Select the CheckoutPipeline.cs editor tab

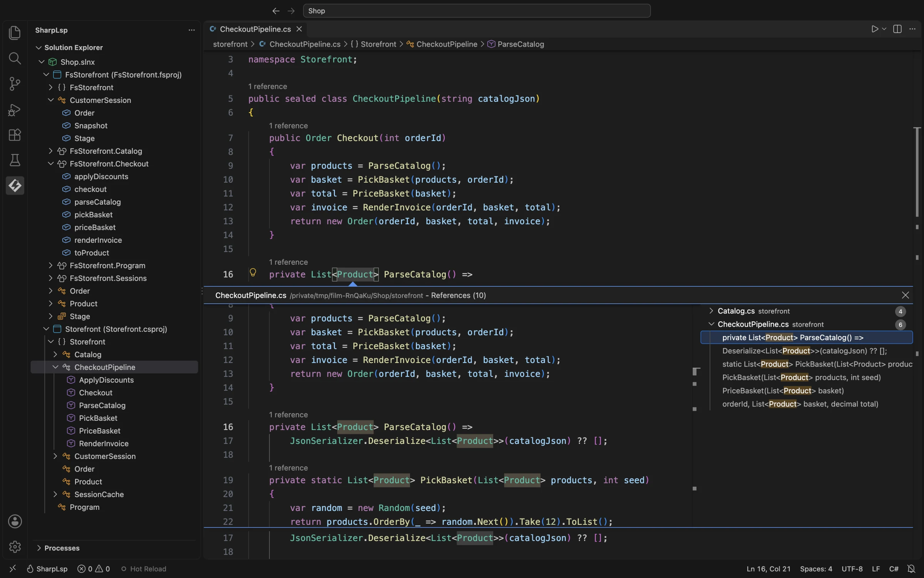pos(255,29)
